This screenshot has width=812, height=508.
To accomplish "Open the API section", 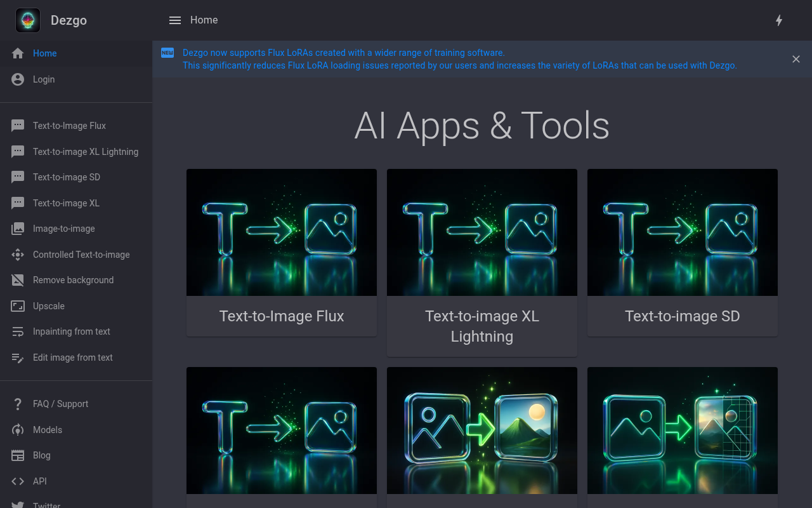I will pyautogui.click(x=39, y=481).
